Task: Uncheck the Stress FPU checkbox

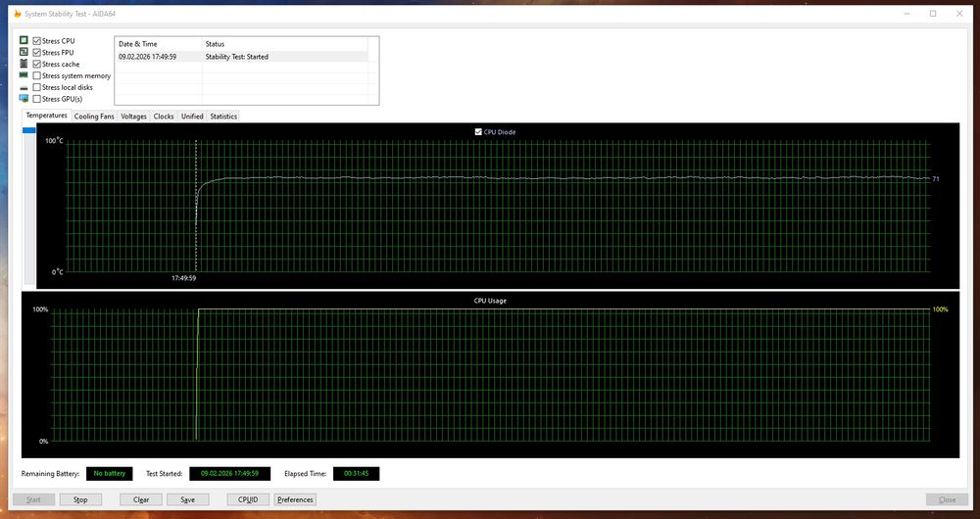Action: (x=37, y=53)
